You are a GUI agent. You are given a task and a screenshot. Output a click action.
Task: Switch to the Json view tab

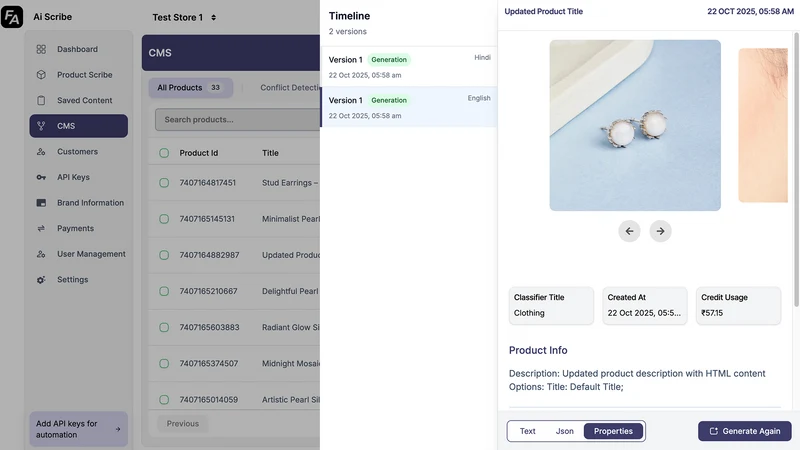point(564,431)
